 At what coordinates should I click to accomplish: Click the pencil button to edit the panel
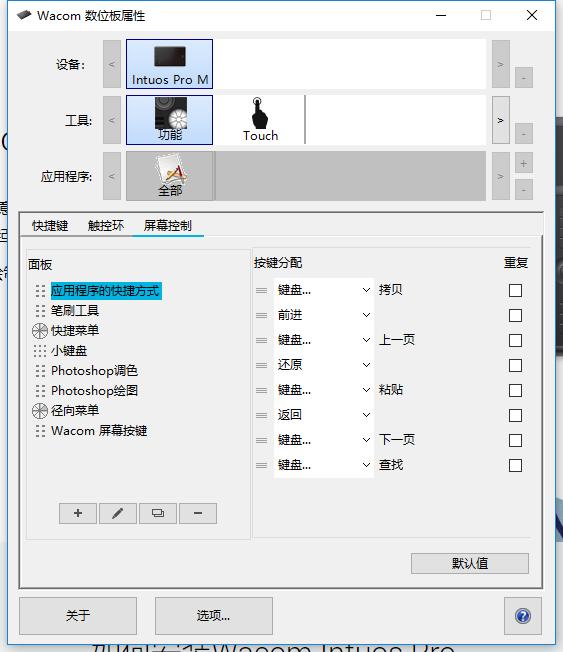coord(118,514)
